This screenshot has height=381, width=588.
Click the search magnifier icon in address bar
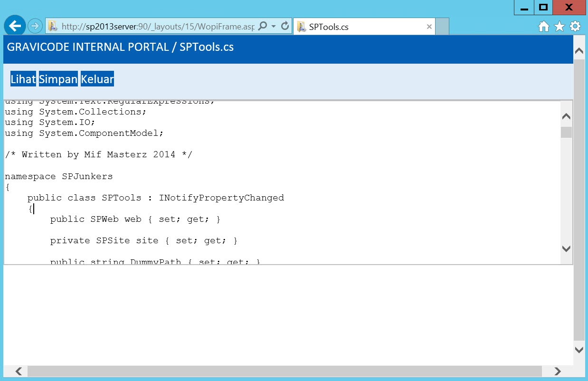[x=263, y=27]
